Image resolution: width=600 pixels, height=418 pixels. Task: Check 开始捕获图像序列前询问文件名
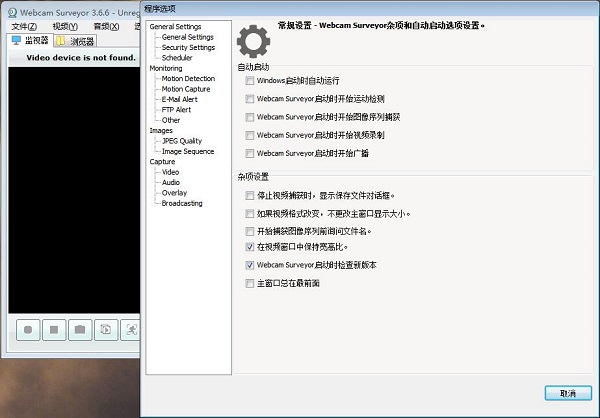pyautogui.click(x=249, y=232)
